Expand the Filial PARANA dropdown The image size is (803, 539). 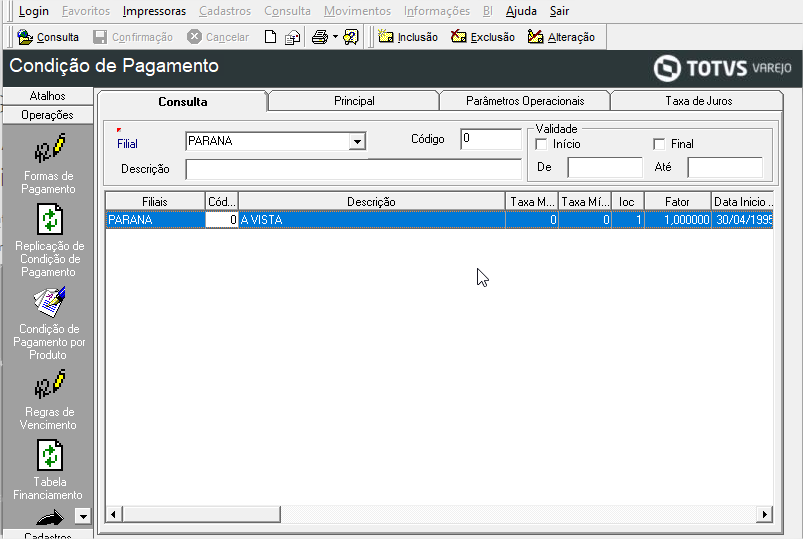point(357,141)
